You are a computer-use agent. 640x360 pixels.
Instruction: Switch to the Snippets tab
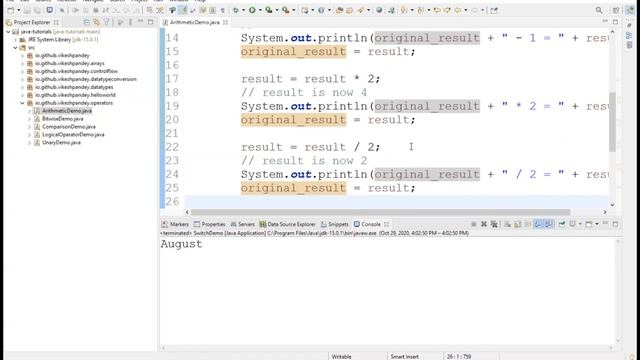335,224
